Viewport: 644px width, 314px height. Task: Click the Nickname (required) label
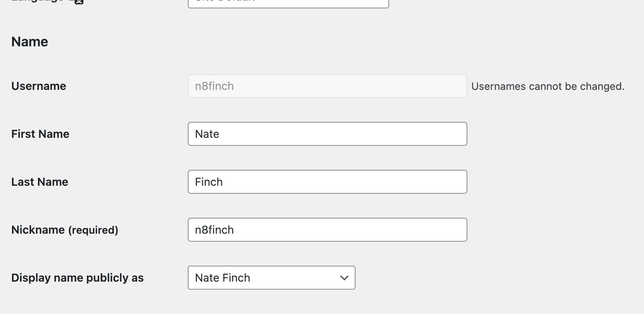click(x=65, y=230)
